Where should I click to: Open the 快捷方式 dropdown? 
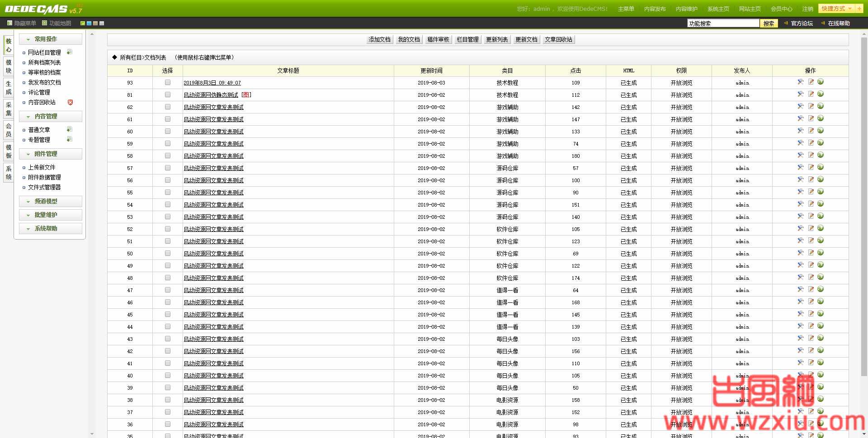pos(836,9)
